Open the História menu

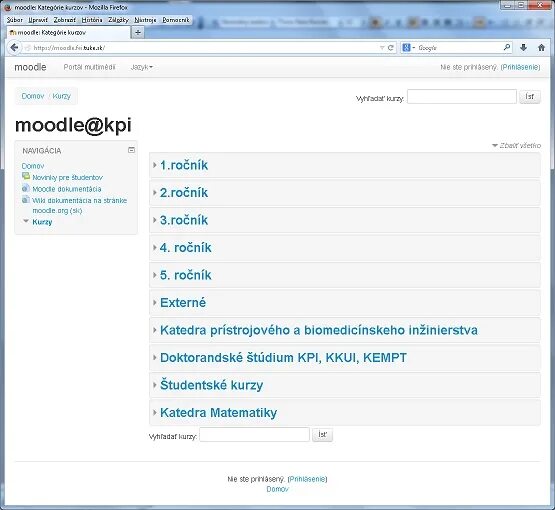[x=92, y=20]
